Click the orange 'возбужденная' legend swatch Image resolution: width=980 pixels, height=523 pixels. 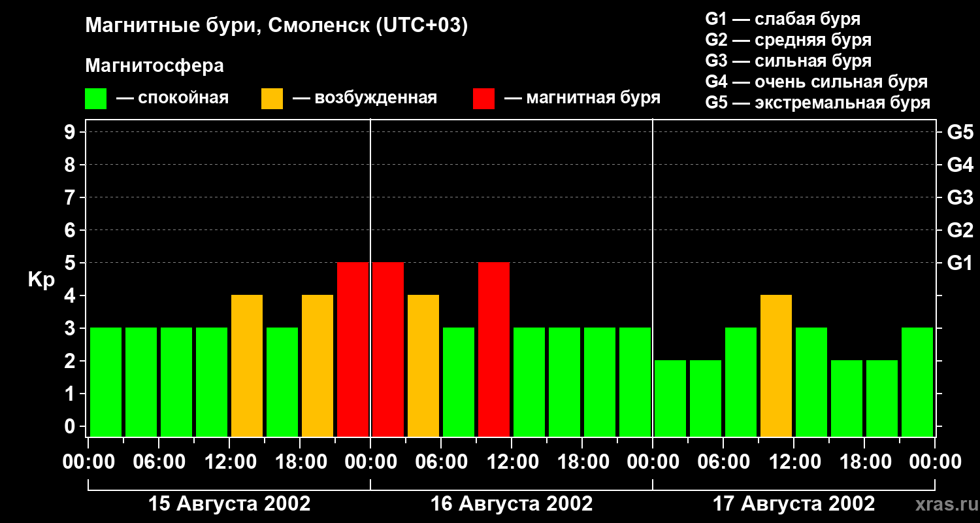[272, 99]
